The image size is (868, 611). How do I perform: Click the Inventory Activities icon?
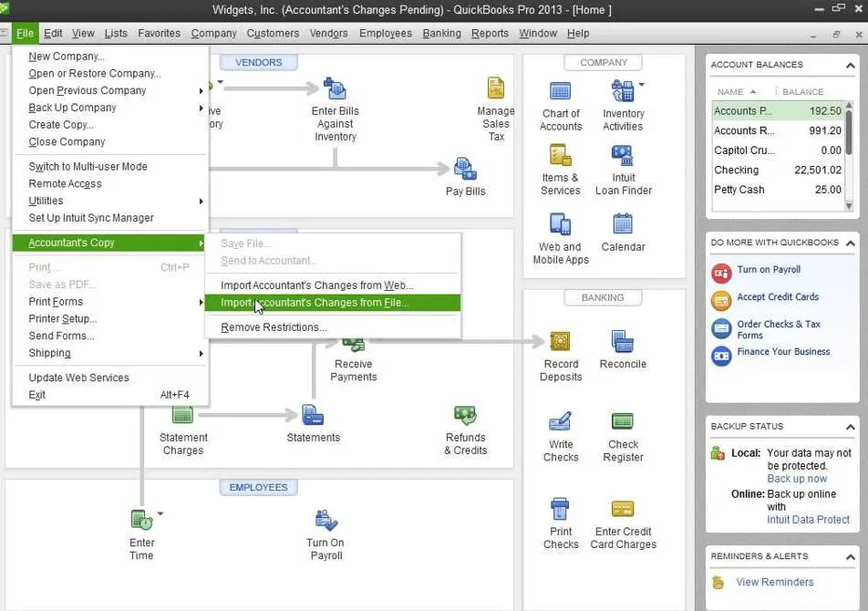(623, 91)
